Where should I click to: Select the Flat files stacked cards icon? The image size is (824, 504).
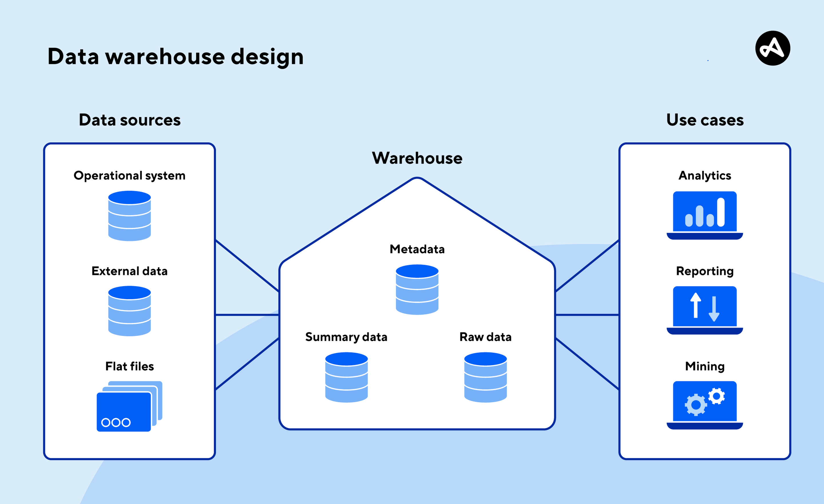tap(129, 407)
